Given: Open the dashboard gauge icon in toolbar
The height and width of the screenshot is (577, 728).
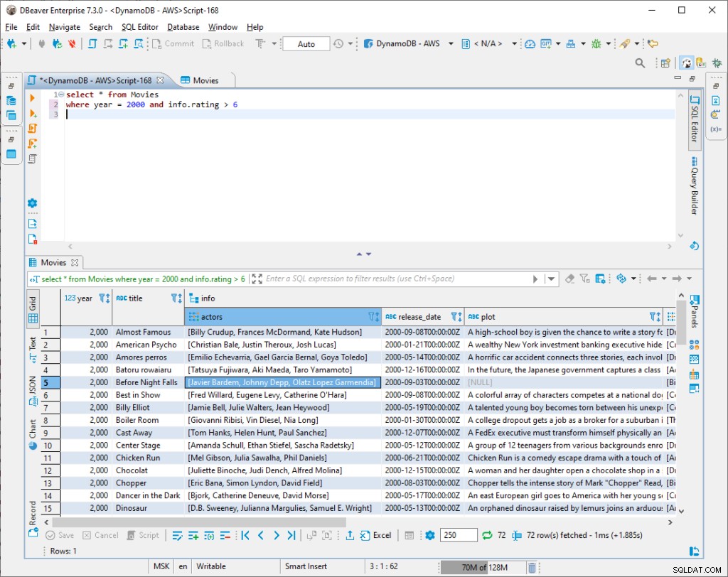Looking at the screenshot, I should point(530,43).
